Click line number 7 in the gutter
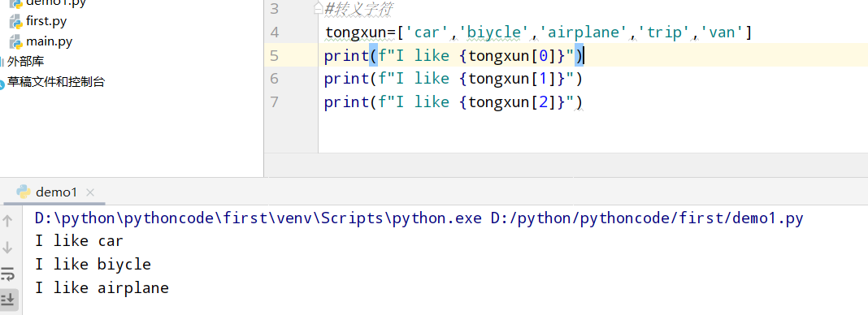Image resolution: width=868 pixels, height=315 pixels. pos(275,103)
